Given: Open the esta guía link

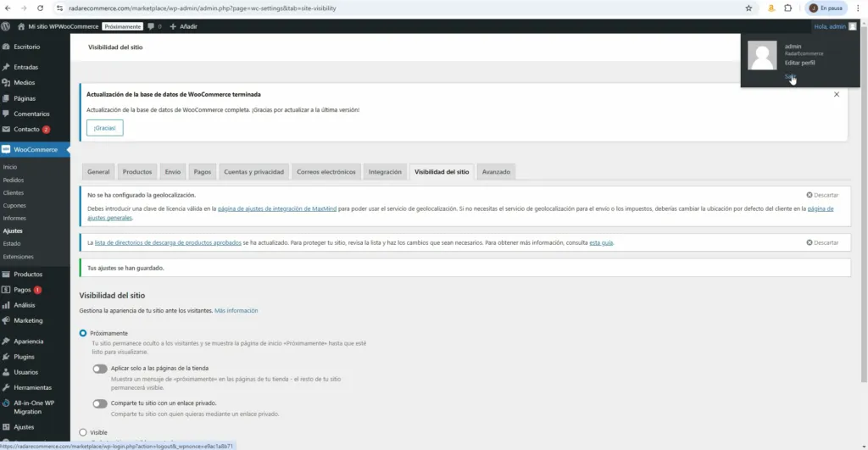Looking at the screenshot, I should tap(601, 243).
